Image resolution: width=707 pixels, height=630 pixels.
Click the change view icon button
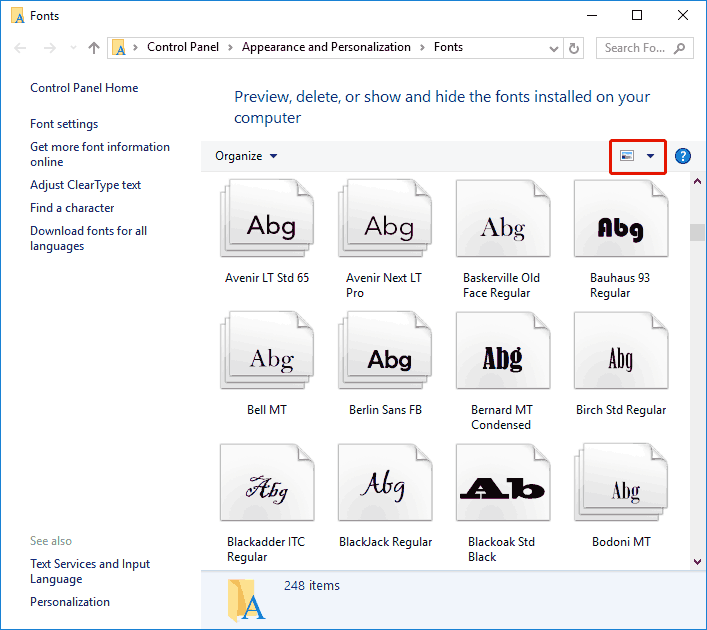pyautogui.click(x=627, y=156)
